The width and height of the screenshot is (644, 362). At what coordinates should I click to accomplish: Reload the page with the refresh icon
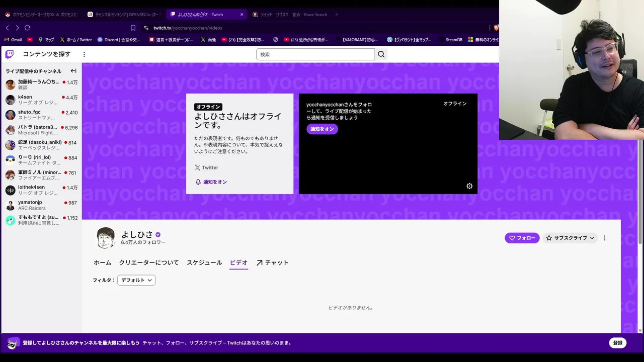pos(28,28)
